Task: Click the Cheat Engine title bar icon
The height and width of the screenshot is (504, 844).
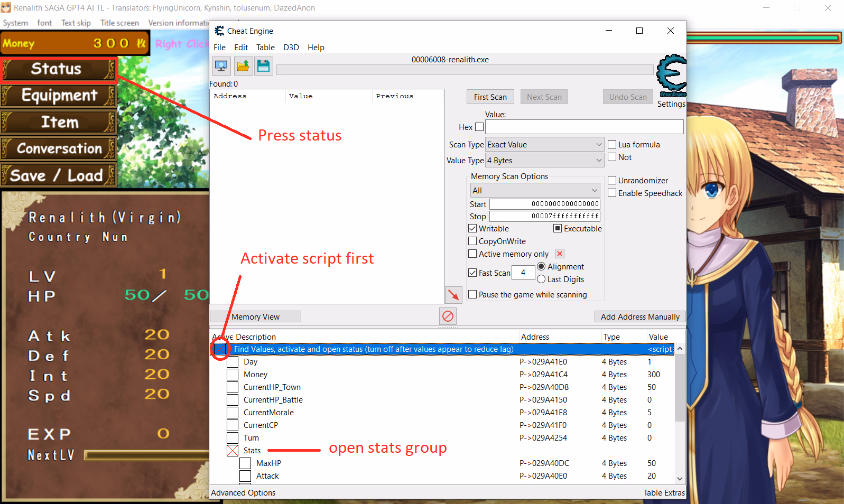Action: 219,31
